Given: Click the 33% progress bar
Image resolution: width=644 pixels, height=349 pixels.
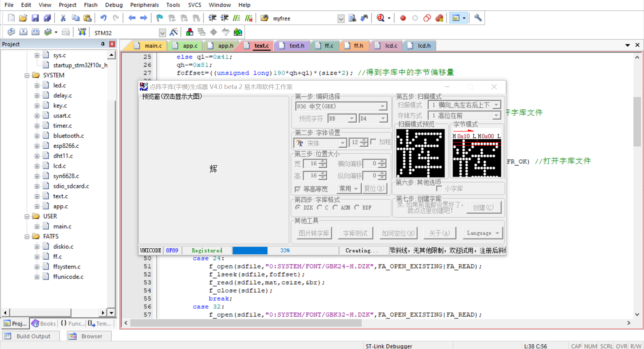Looking at the screenshot, I should pos(285,251).
